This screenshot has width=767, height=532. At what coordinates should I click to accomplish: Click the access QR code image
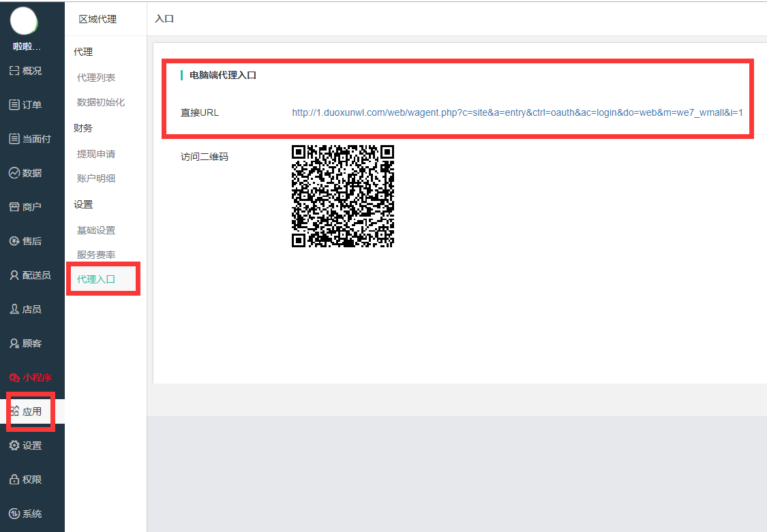[343, 196]
